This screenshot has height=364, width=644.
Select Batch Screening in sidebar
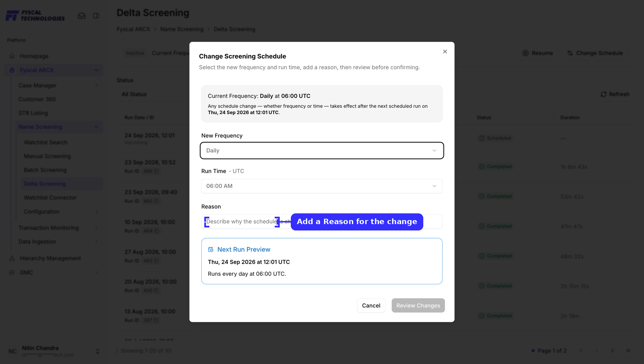pyautogui.click(x=45, y=170)
